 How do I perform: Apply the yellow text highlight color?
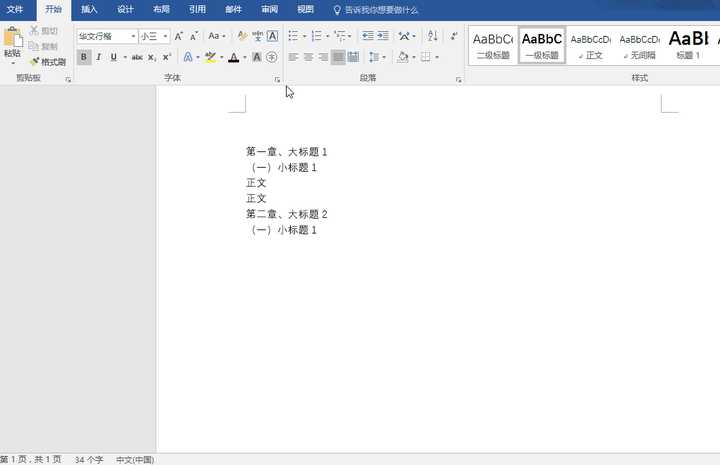[x=210, y=57]
